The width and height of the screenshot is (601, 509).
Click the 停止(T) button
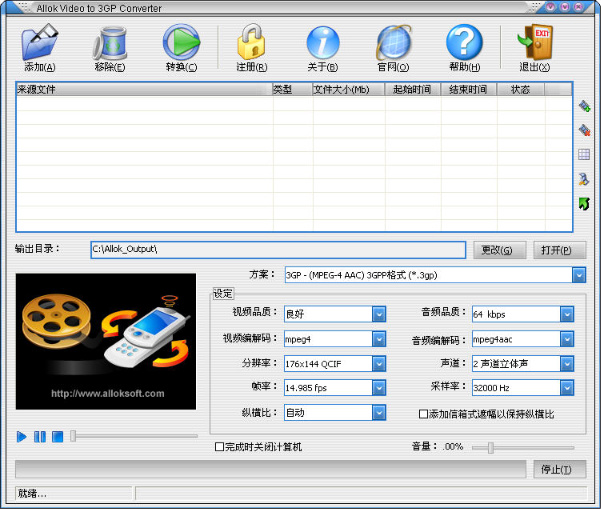[559, 469]
